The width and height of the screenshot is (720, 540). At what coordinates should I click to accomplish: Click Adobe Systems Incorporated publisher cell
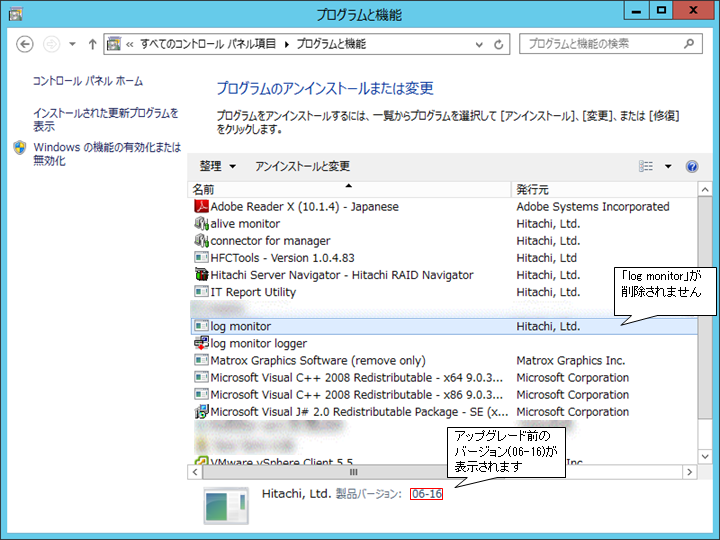point(593,207)
